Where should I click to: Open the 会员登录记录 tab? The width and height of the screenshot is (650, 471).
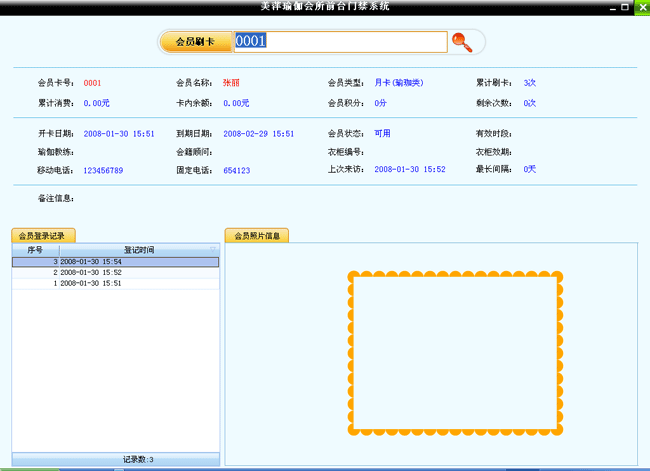(x=42, y=236)
